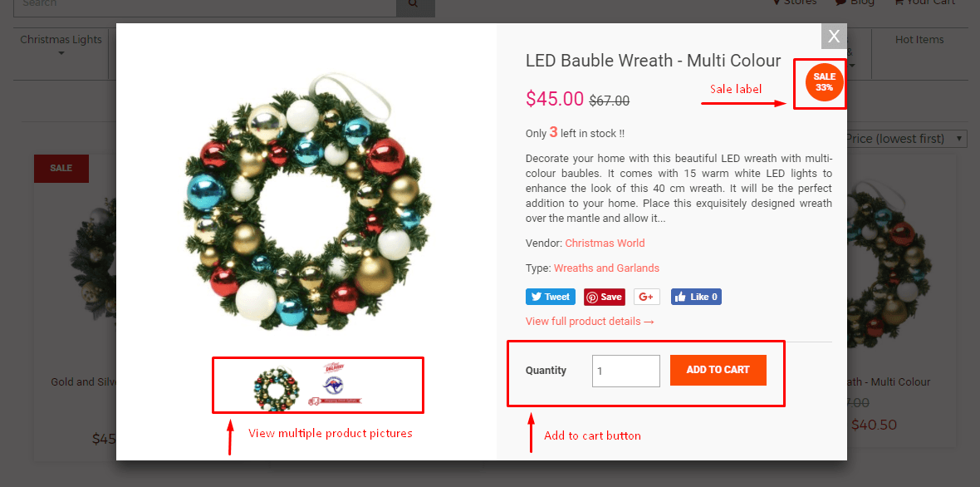
Task: Click the main wreath product image
Action: tap(306, 199)
